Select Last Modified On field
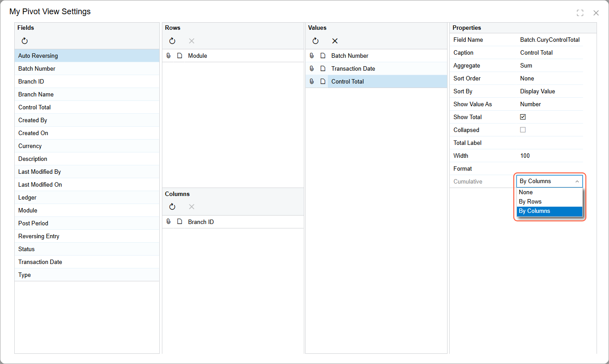 [87, 184]
